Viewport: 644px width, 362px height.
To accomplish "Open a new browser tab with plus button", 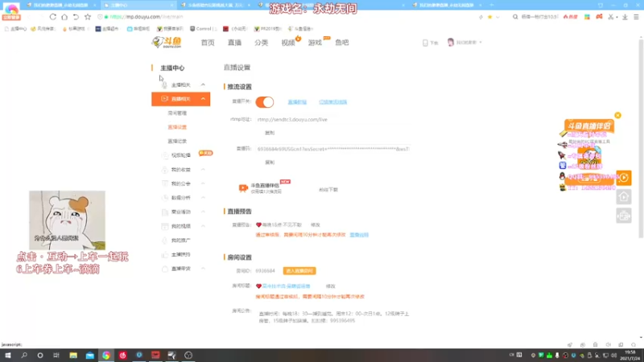I will pyautogui.click(x=492, y=5).
